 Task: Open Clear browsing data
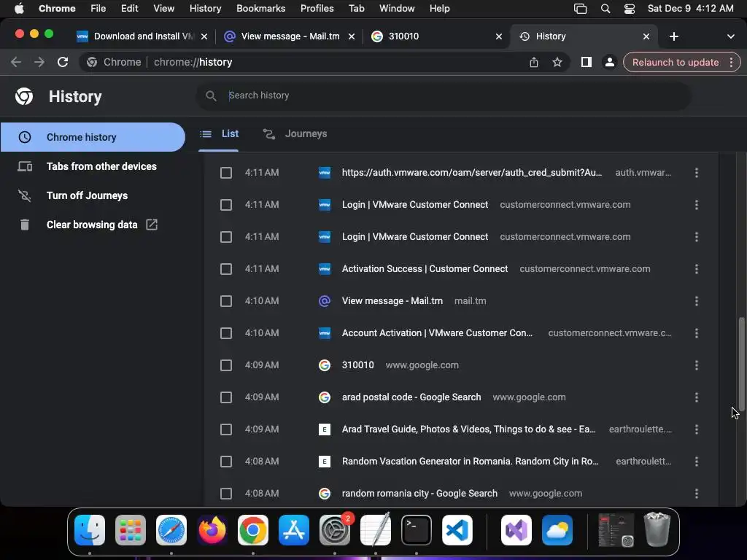pos(93,225)
